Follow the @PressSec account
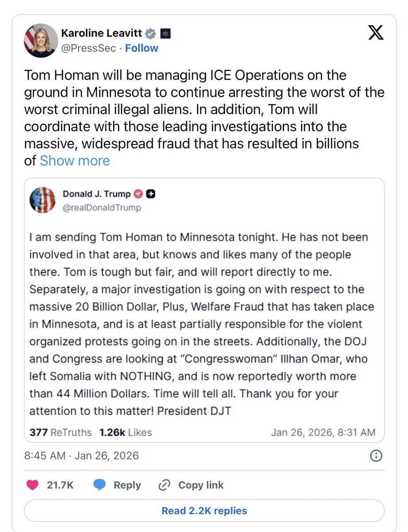This screenshot has height=532, width=408. [141, 48]
